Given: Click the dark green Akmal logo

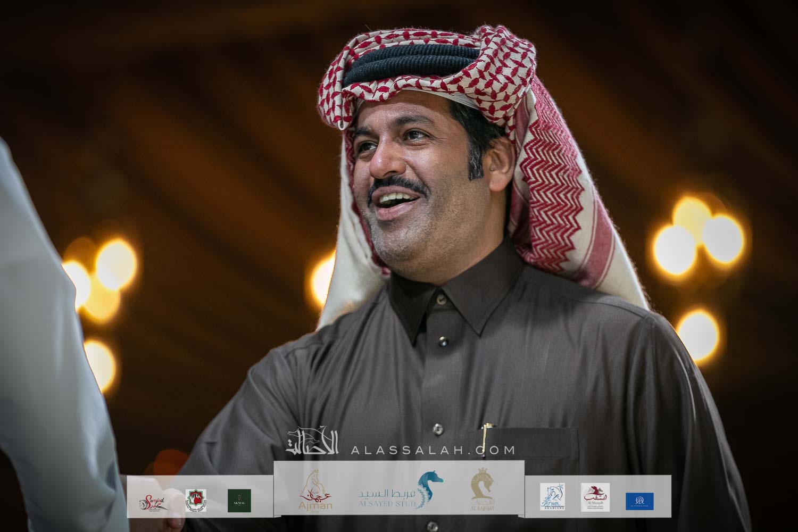Looking at the screenshot, I should click(x=239, y=500).
